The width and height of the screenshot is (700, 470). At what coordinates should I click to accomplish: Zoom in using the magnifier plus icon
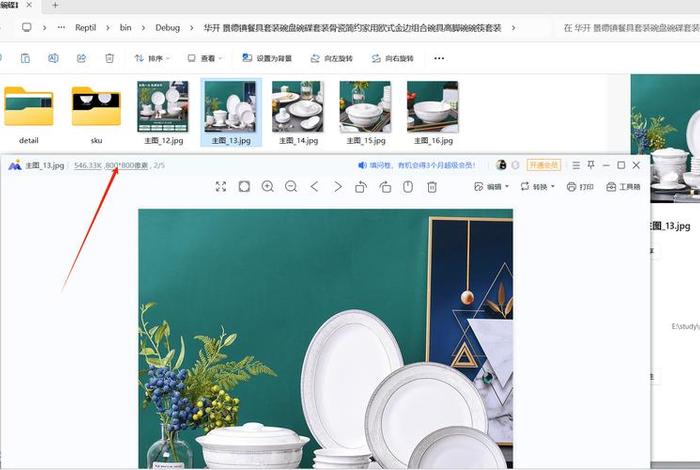267,187
